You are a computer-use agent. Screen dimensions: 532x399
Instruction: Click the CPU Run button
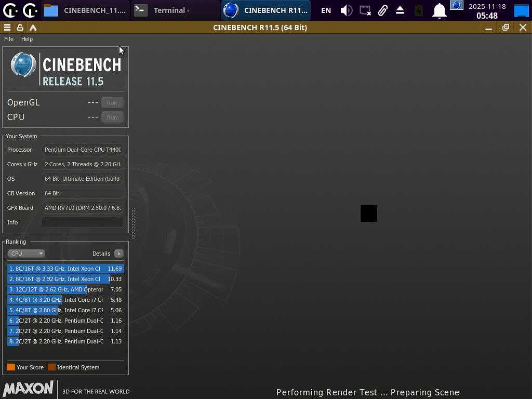click(112, 117)
